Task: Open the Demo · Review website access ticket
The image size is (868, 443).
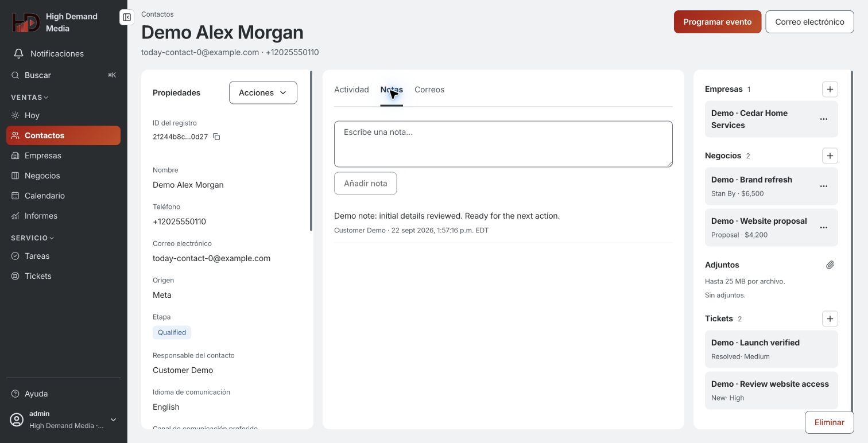Action: tap(771, 390)
